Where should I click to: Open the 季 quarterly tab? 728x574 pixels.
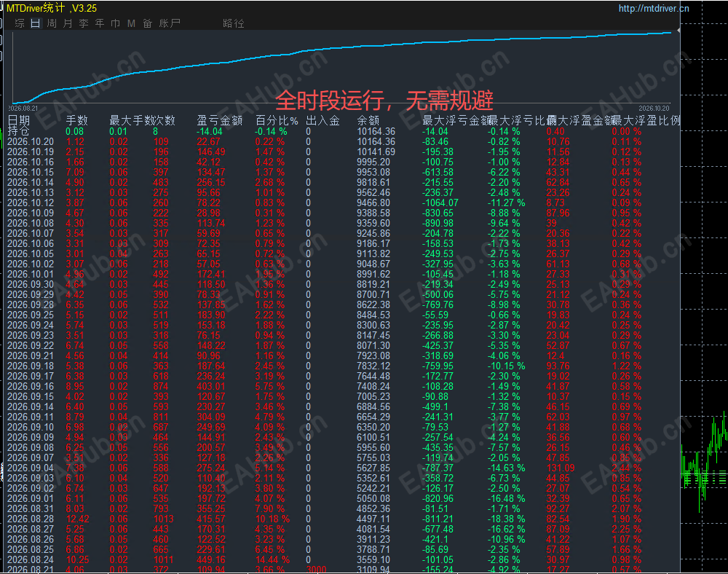point(84,23)
